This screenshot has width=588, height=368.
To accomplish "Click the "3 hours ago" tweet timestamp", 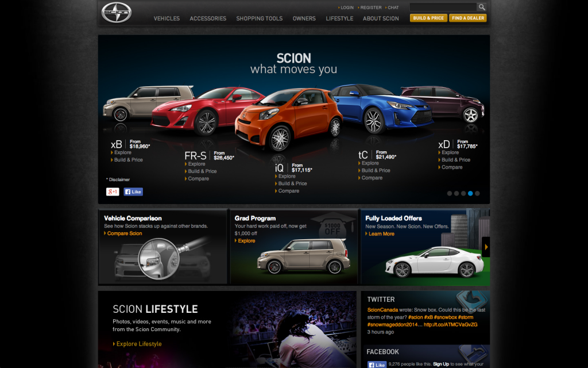I will (x=380, y=332).
